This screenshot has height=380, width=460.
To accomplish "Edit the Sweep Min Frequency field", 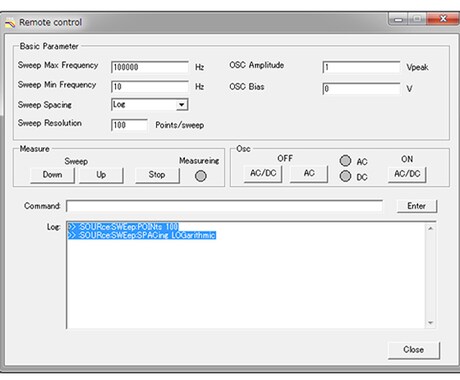I will pyautogui.click(x=150, y=87).
